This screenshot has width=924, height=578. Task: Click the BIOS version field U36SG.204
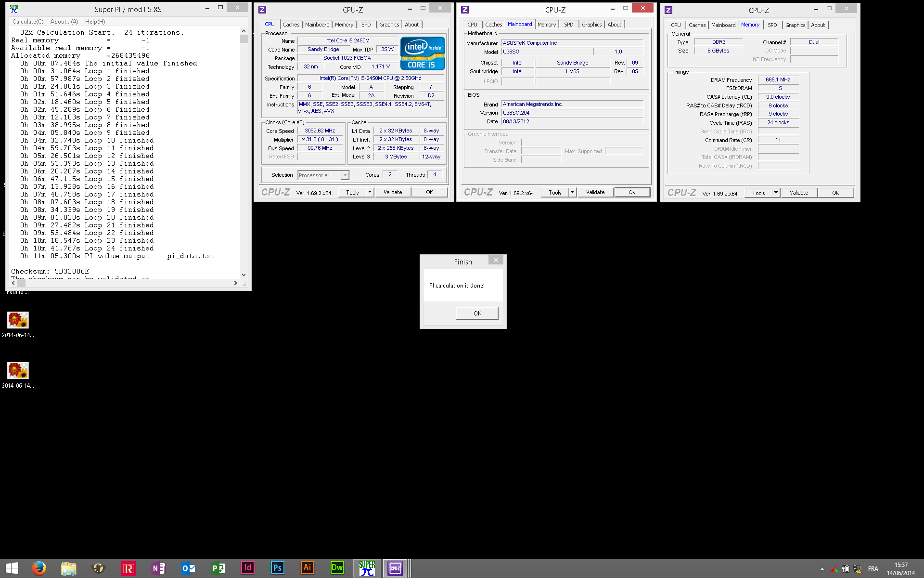tap(573, 113)
